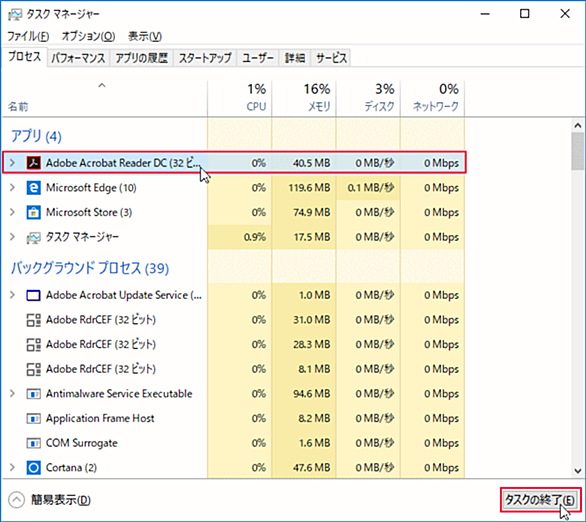Expand the タスク マネージャー process row
The width and height of the screenshot is (586, 522).
[x=12, y=237]
